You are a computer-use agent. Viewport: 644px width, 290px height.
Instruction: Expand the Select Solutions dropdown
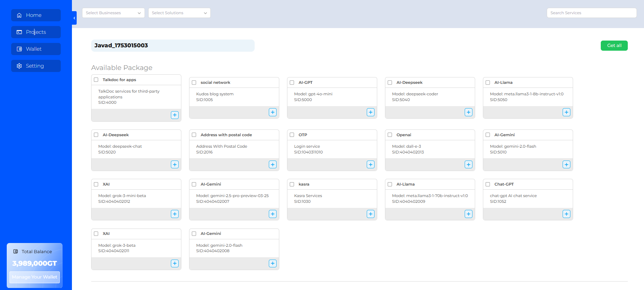coord(179,13)
